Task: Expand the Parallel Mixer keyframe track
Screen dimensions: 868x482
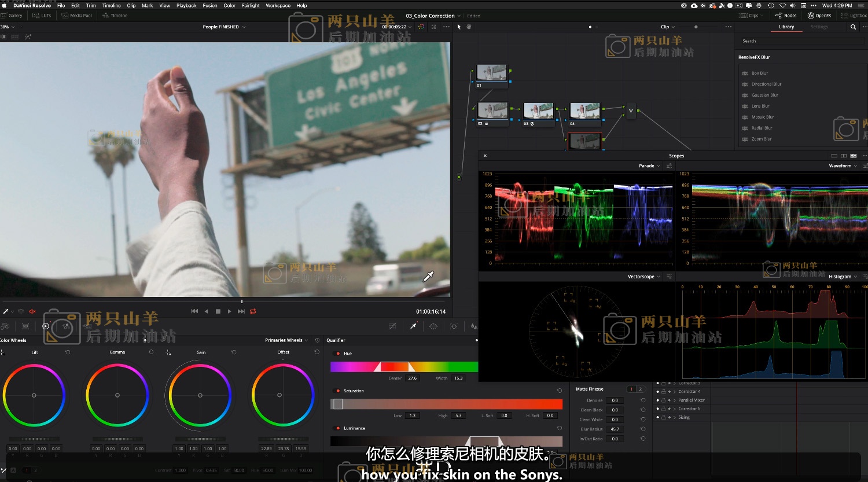Action: [675, 400]
